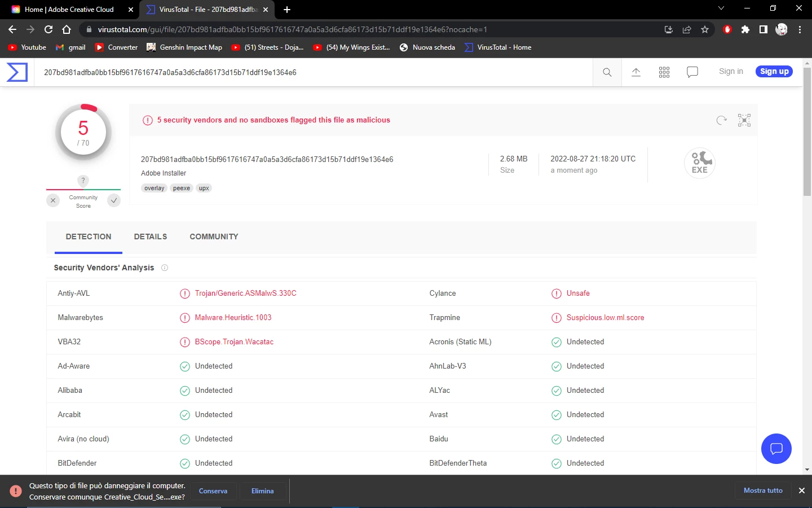
Task: Open gmail bookmark
Action: click(x=71, y=47)
